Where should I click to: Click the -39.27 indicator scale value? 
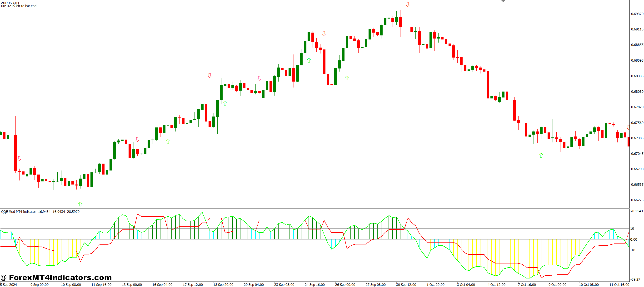pos(635,279)
